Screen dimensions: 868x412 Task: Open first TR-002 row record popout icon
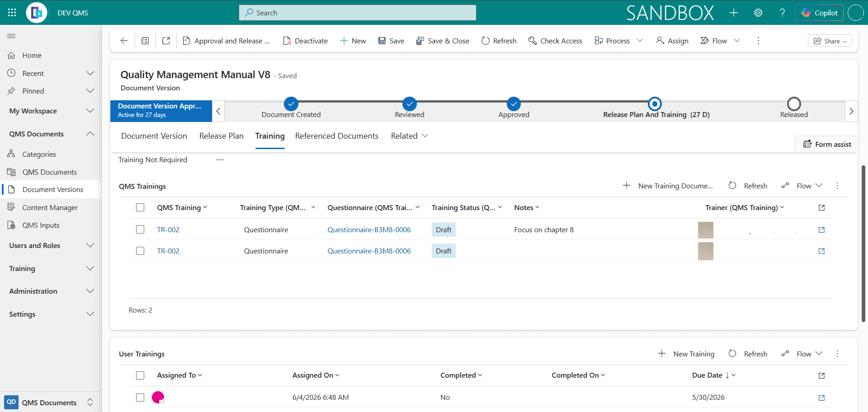click(x=821, y=229)
